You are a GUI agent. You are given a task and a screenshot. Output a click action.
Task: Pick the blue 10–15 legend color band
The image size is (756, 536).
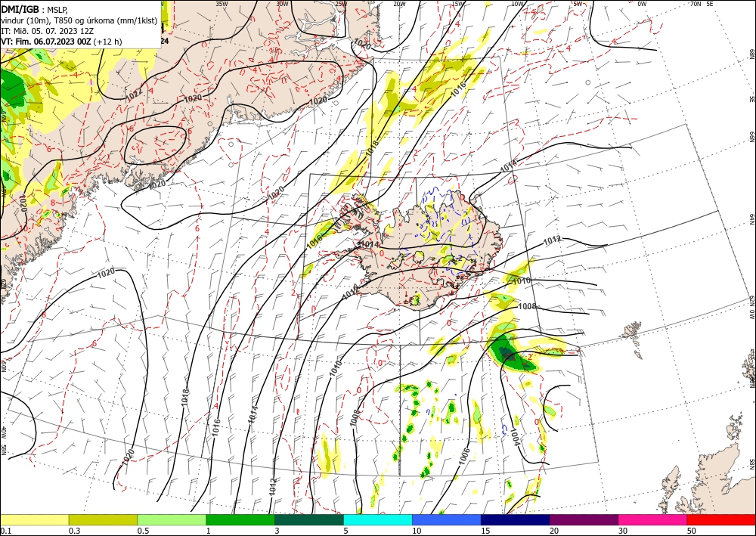[x=447, y=519]
